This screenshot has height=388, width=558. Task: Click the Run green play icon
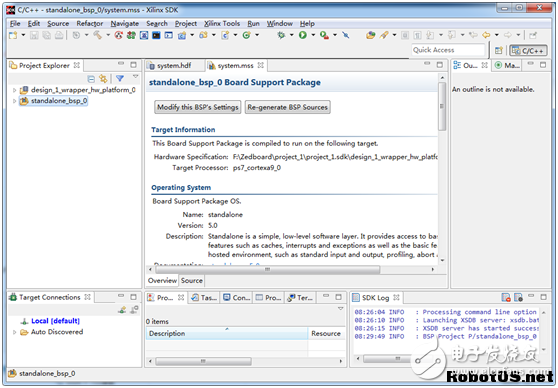pos(303,35)
